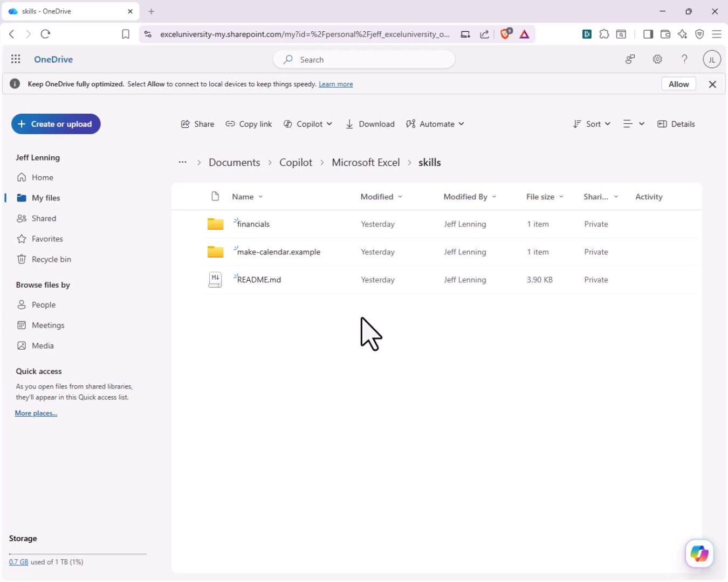
Task: Open the Sharing column header dropdown
Action: pos(601,197)
